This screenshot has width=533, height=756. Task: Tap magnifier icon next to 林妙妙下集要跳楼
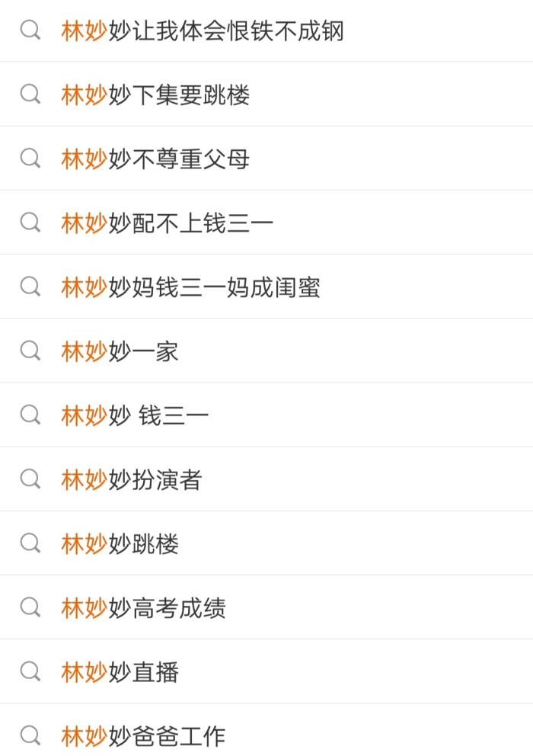30,94
